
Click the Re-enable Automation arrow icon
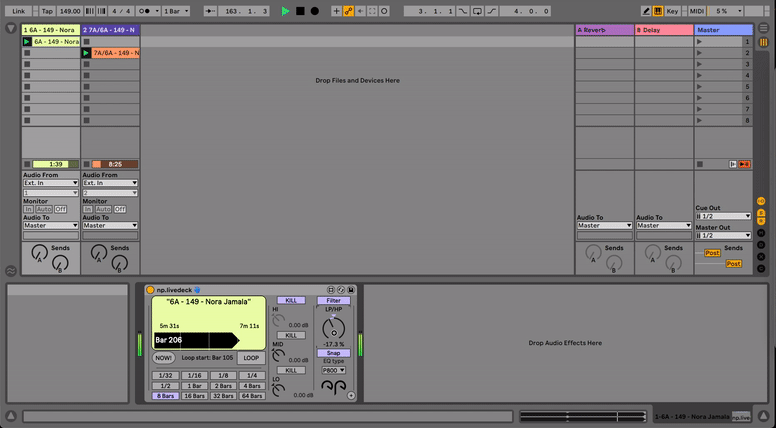[360, 11]
